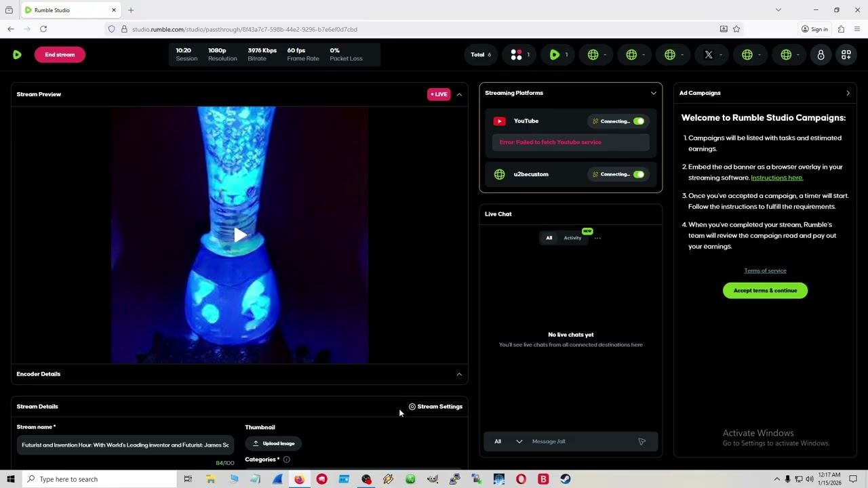Open the All chat destination dropdown

coord(509,442)
